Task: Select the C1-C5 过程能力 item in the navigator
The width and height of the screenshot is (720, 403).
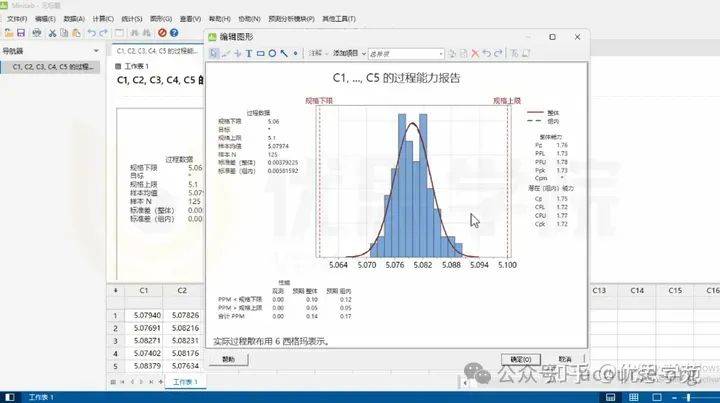Action: click(52, 67)
